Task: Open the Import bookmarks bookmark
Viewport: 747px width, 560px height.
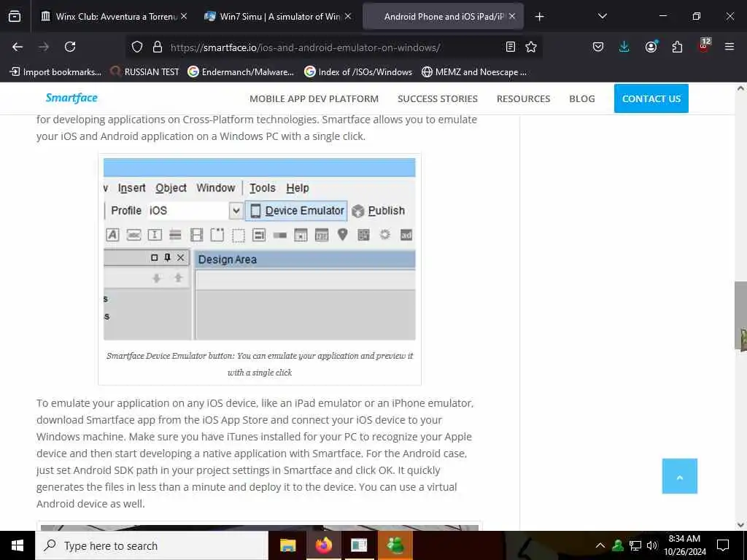Action: tap(55, 72)
